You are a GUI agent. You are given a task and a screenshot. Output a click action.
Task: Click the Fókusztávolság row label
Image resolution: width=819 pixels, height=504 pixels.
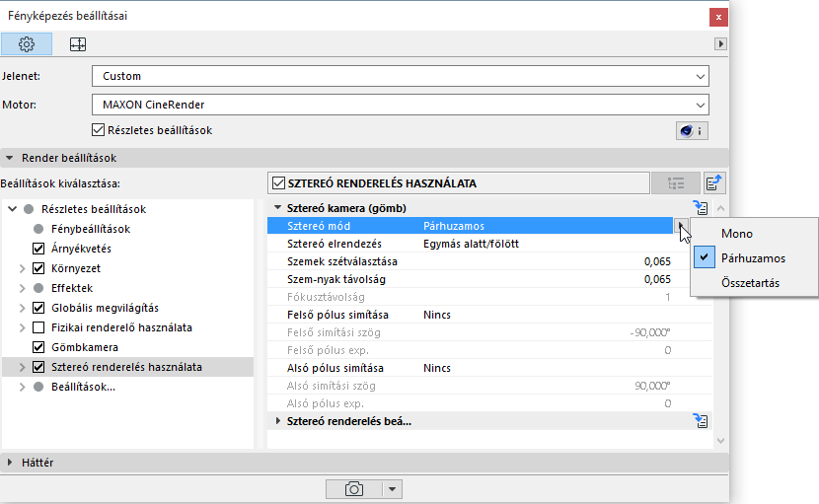click(x=326, y=297)
